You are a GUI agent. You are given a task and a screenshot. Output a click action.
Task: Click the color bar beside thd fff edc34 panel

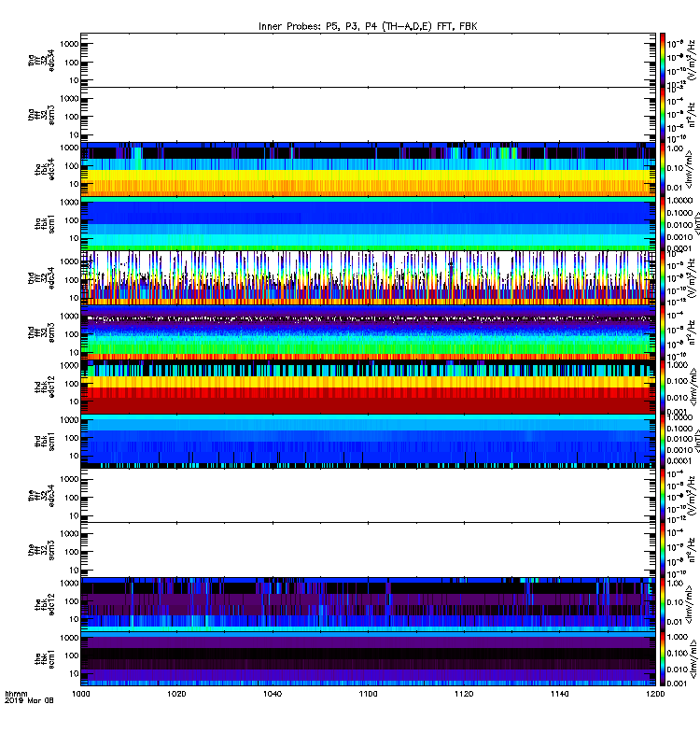pos(663,277)
